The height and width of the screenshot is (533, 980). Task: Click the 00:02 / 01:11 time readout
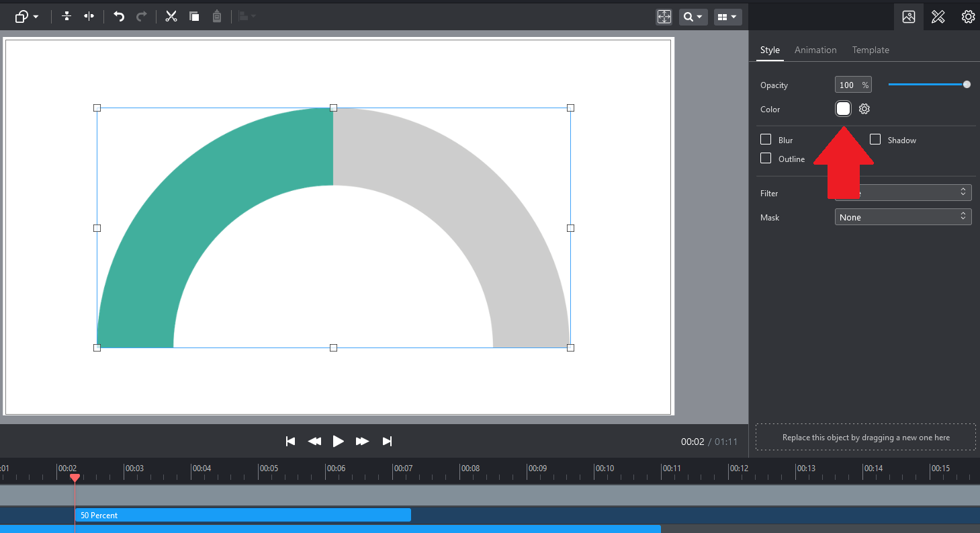point(709,442)
